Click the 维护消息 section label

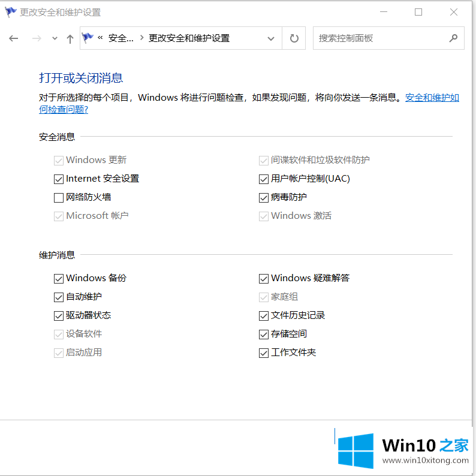coord(57,255)
